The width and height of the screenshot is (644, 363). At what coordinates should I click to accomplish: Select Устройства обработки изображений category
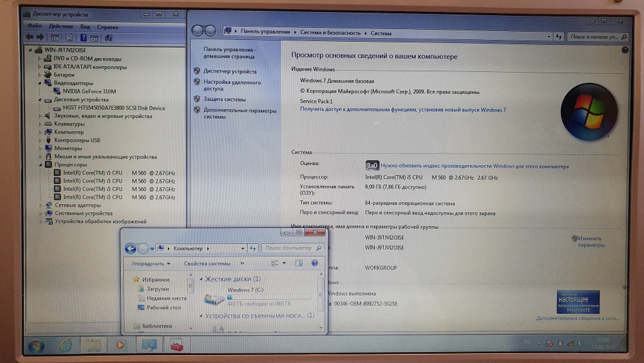point(100,222)
